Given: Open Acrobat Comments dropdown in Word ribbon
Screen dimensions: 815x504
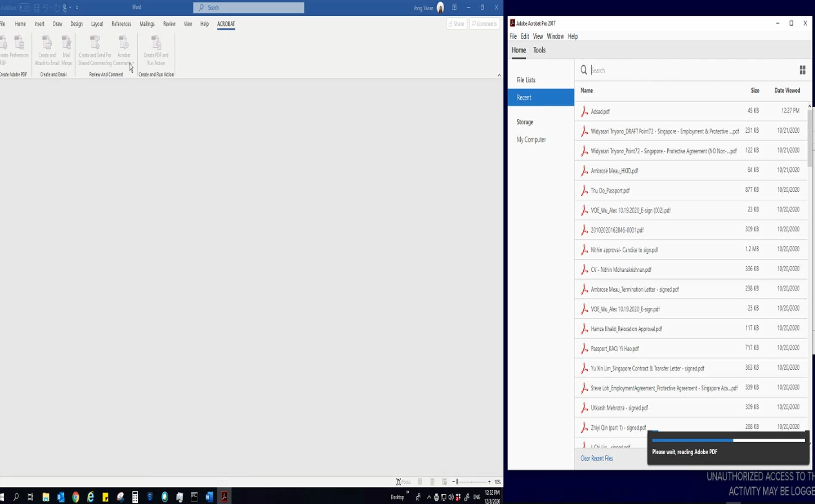Looking at the screenshot, I should click(x=124, y=50).
